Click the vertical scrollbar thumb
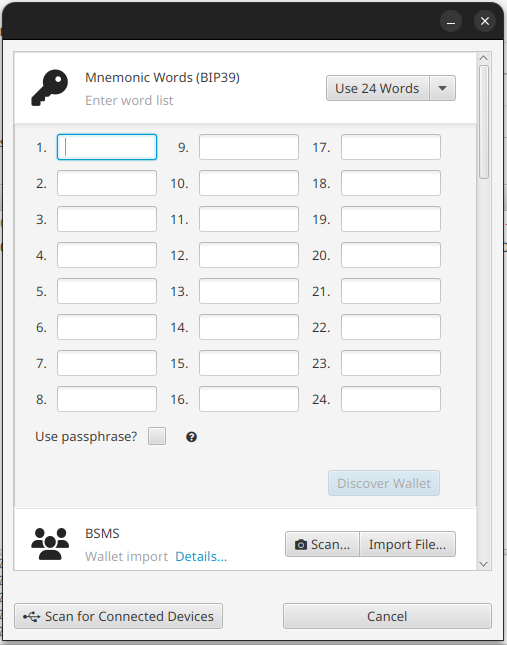Screen dimensions: 507x645 click(x=484, y=122)
